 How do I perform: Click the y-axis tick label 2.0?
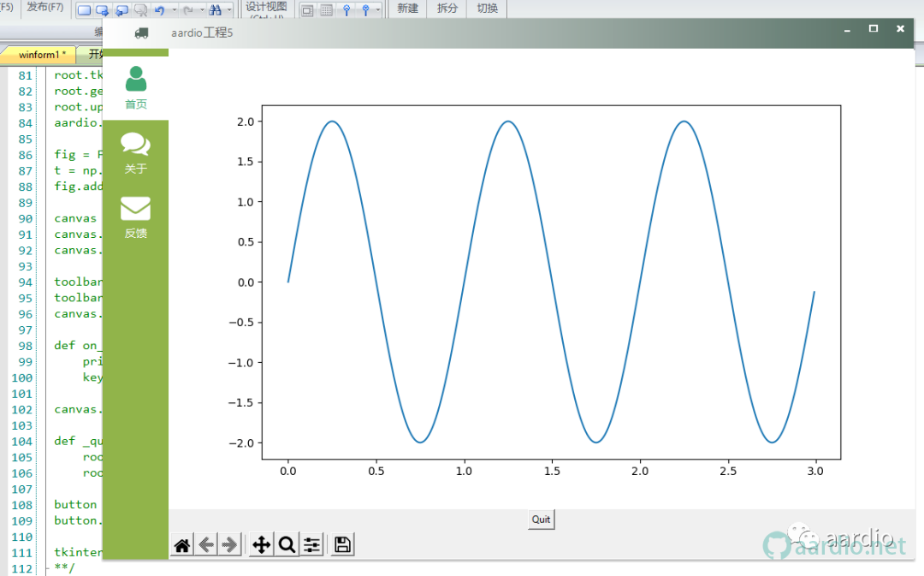pyautogui.click(x=246, y=122)
